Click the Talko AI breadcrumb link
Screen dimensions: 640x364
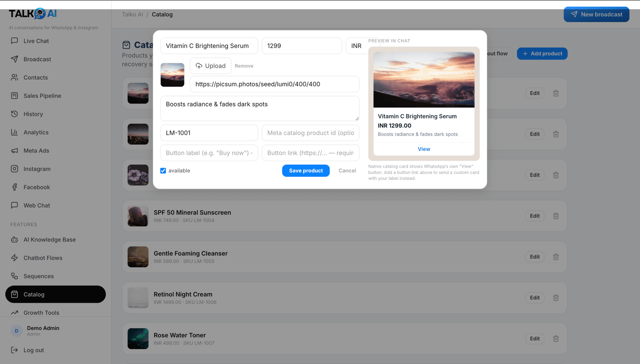(x=132, y=14)
